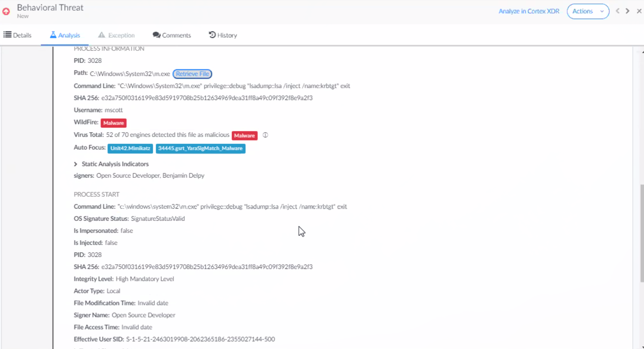Viewport: 644px width, 349px height.
Task: Select the Process Information command line text
Action: pyautogui.click(x=234, y=86)
